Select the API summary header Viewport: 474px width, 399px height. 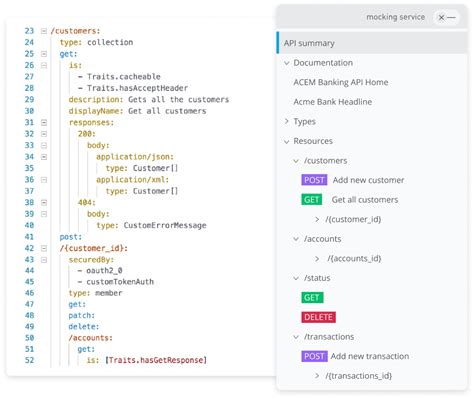(372, 43)
